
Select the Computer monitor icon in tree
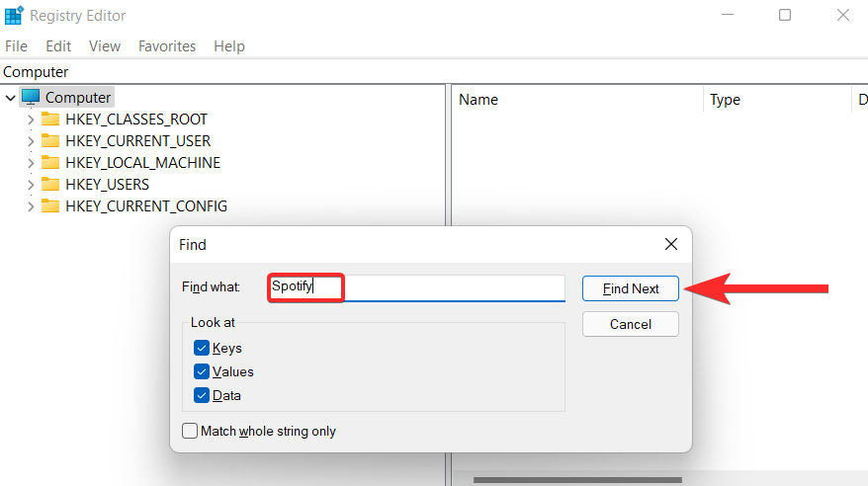[x=31, y=98]
